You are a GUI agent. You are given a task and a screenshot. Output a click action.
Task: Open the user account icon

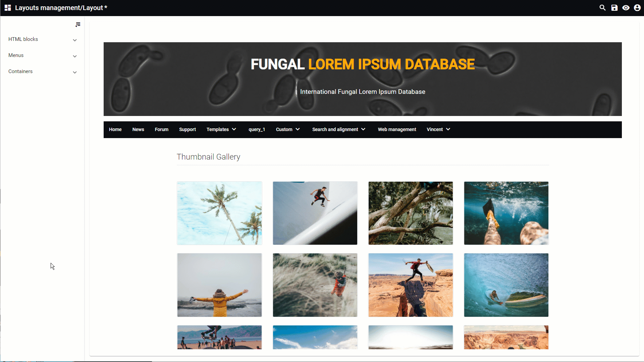[x=637, y=8]
